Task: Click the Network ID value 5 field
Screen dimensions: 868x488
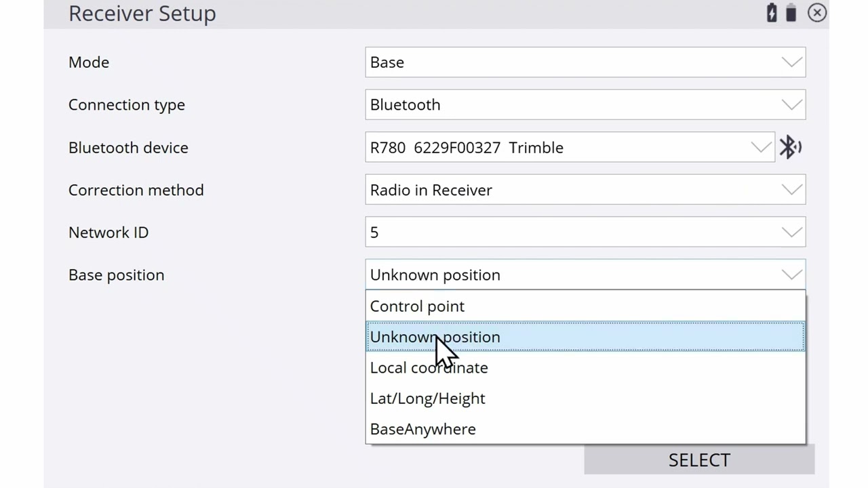Action: (x=585, y=232)
